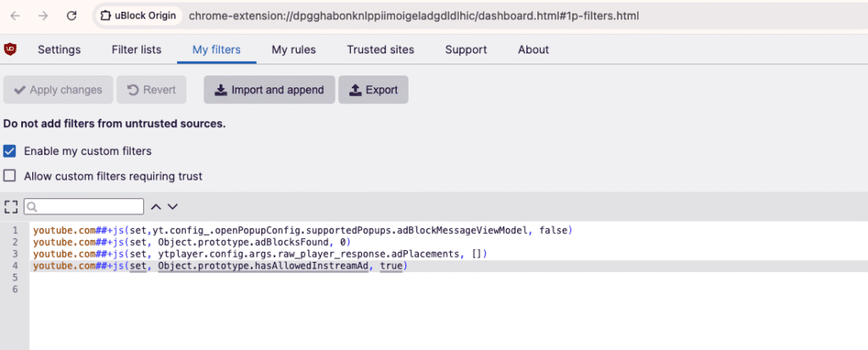Click the uBlock Origin extension chip
The height and width of the screenshot is (350, 868).
click(139, 16)
